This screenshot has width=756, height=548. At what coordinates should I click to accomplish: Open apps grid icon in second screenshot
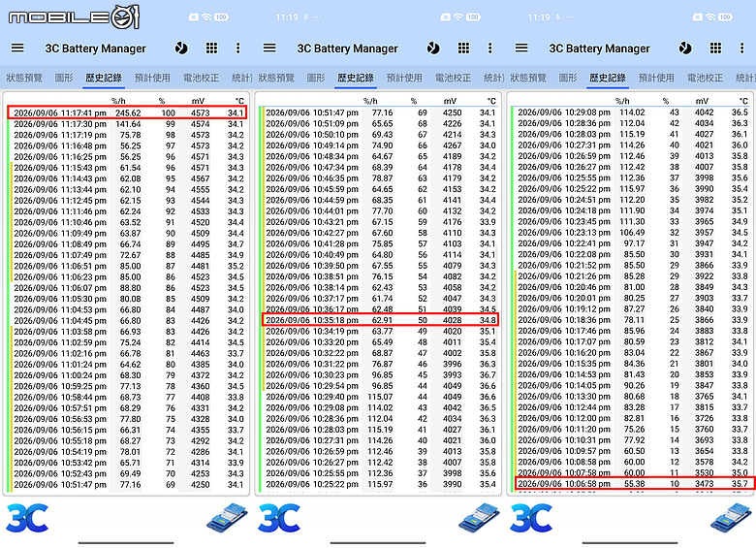pos(463,48)
